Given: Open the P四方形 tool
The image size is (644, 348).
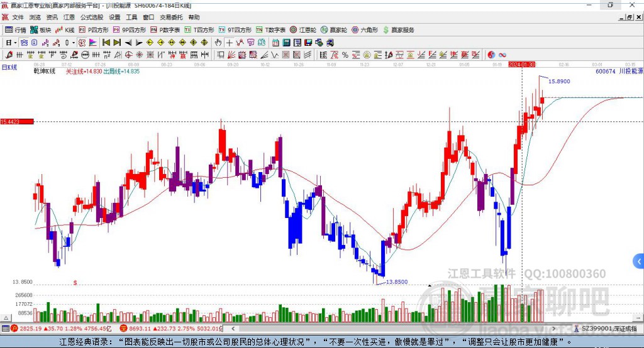Looking at the screenshot, I should coord(94,30).
